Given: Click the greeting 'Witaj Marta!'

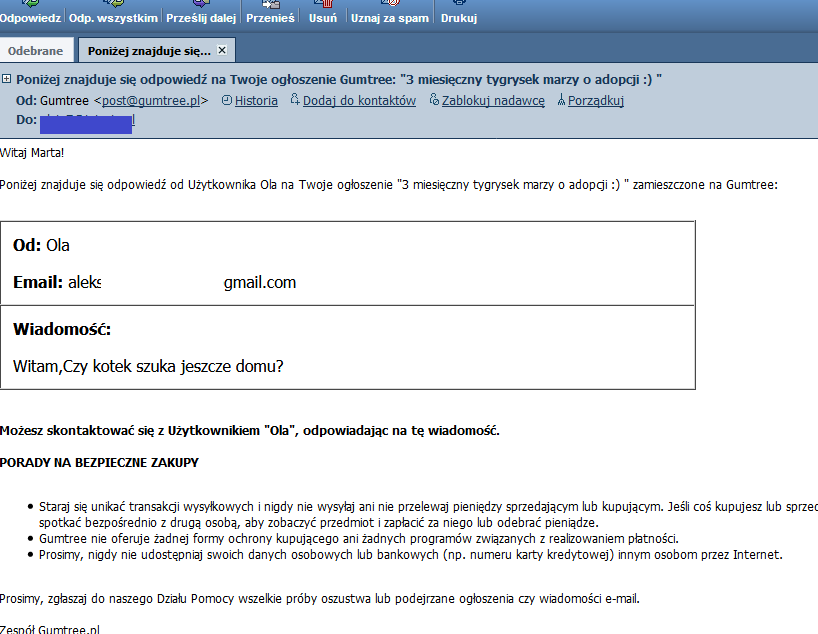Looking at the screenshot, I should [32, 153].
